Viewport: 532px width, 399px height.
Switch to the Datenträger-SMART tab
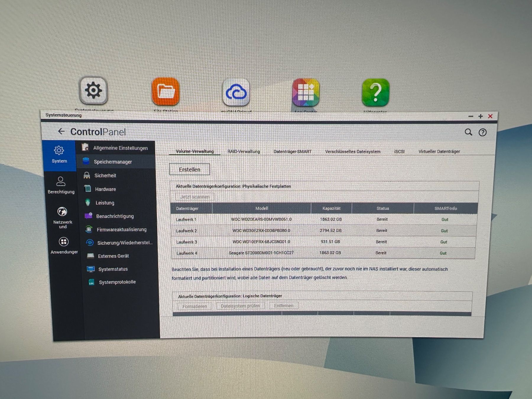click(293, 152)
